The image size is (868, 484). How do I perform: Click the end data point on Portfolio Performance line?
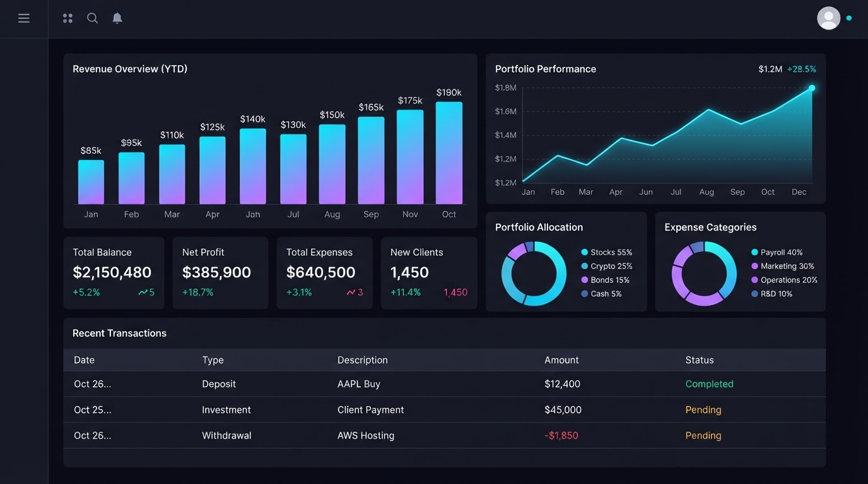[812, 88]
